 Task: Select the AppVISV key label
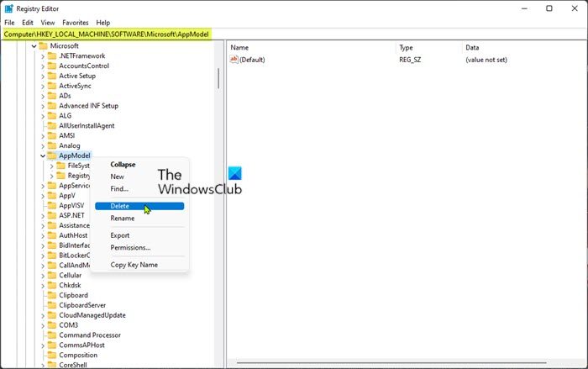click(x=71, y=205)
